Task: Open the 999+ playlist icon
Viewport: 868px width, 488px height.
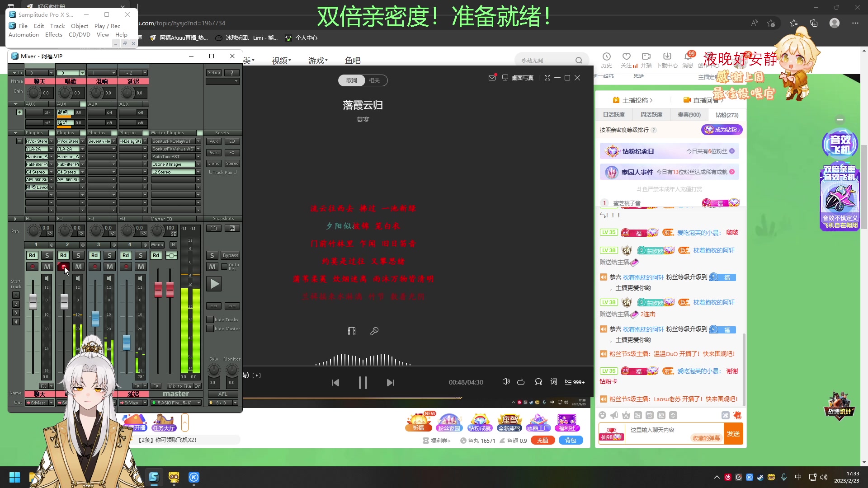Action: coord(575,382)
